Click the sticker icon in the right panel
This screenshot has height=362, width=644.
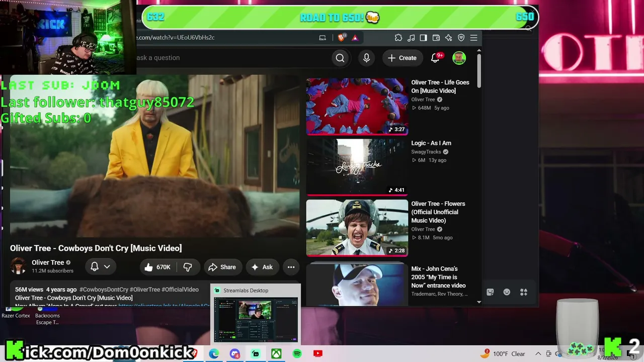point(491,292)
